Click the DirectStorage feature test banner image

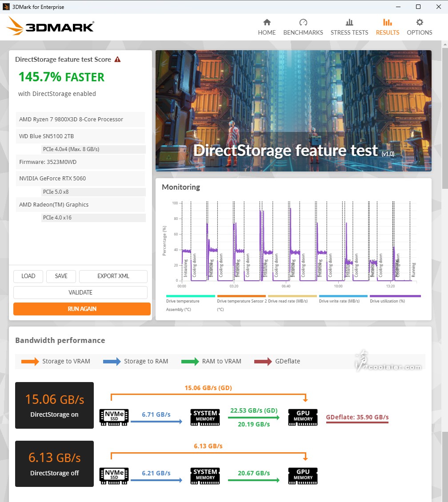[293, 111]
